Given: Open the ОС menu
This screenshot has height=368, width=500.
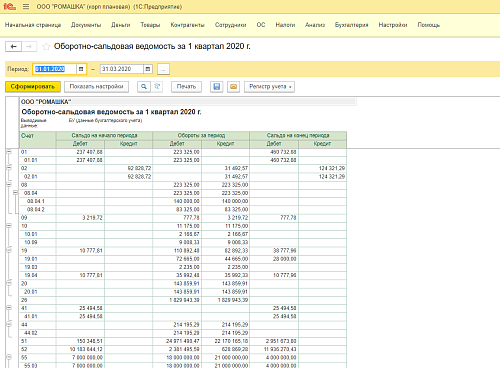Looking at the screenshot, I should pos(261,25).
